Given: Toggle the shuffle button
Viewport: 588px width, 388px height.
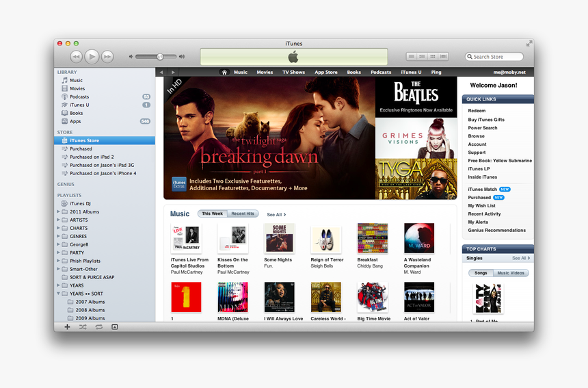Looking at the screenshot, I should point(83,327).
